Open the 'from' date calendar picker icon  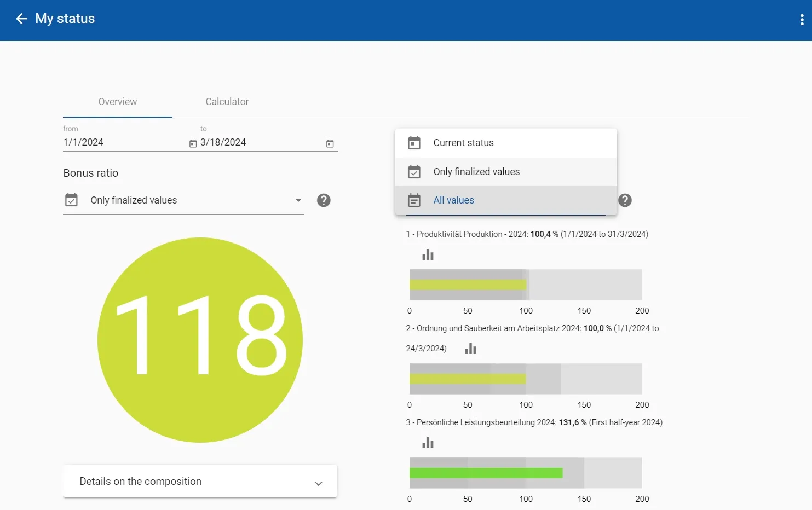tap(193, 144)
